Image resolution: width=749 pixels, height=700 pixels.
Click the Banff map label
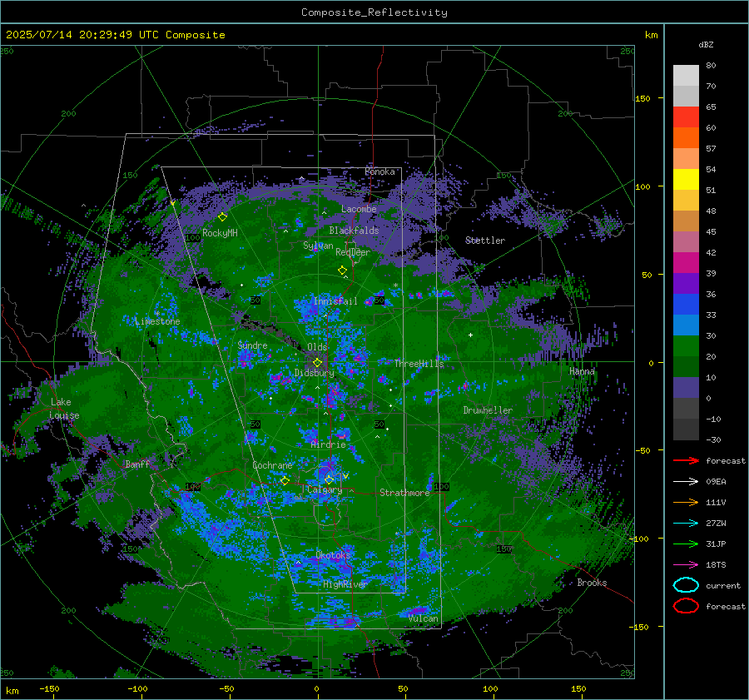coord(137,464)
